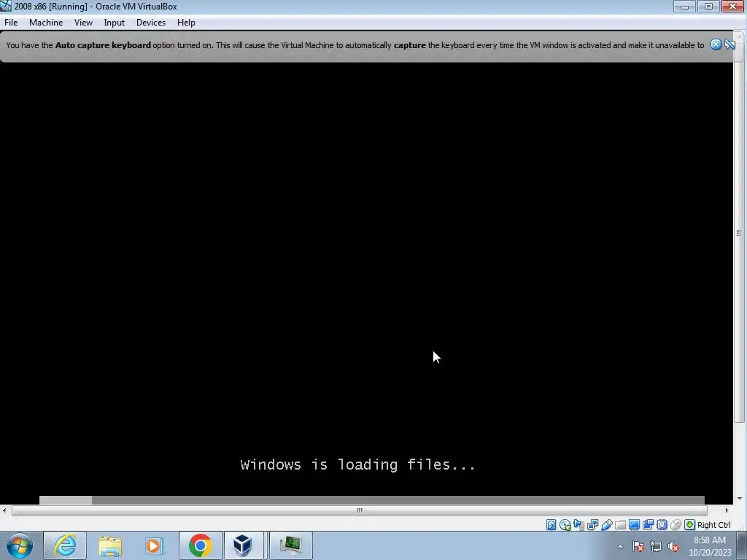The height and width of the screenshot is (560, 747).
Task: Open the File menu
Action: click(x=11, y=23)
